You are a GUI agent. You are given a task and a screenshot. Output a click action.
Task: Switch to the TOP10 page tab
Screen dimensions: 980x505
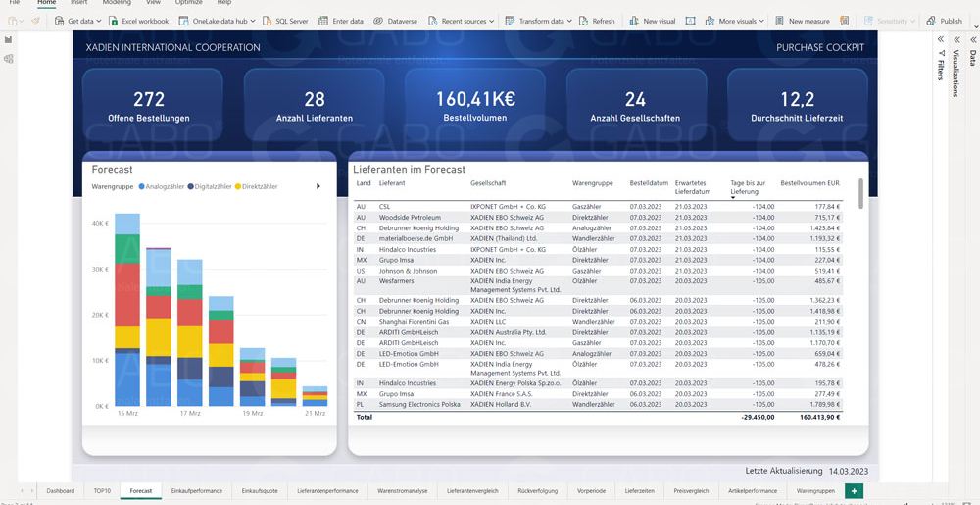[102, 491]
